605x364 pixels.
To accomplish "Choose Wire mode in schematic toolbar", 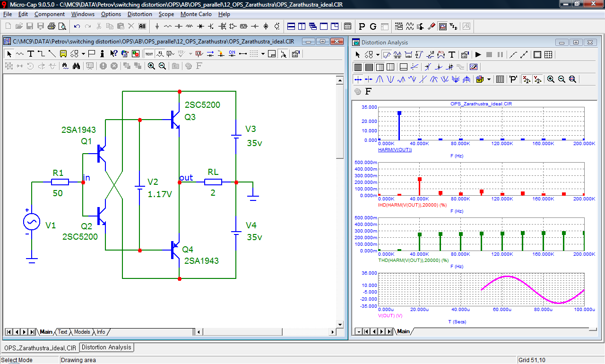I will tap(41, 54).
